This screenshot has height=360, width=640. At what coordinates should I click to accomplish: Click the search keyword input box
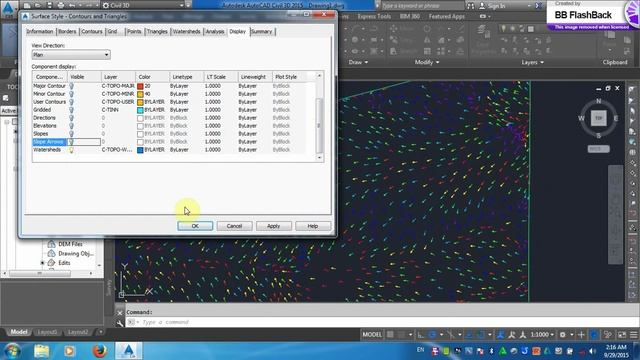(x=422, y=6)
